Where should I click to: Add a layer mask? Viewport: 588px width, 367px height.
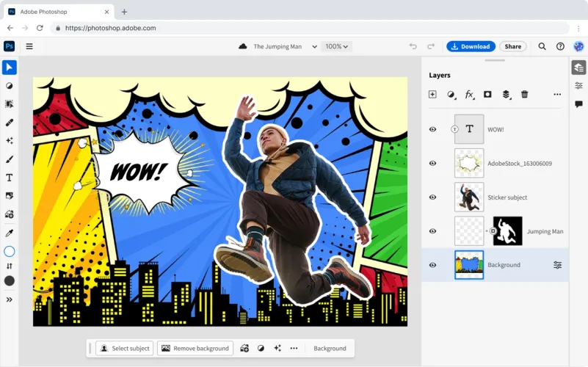pos(487,95)
